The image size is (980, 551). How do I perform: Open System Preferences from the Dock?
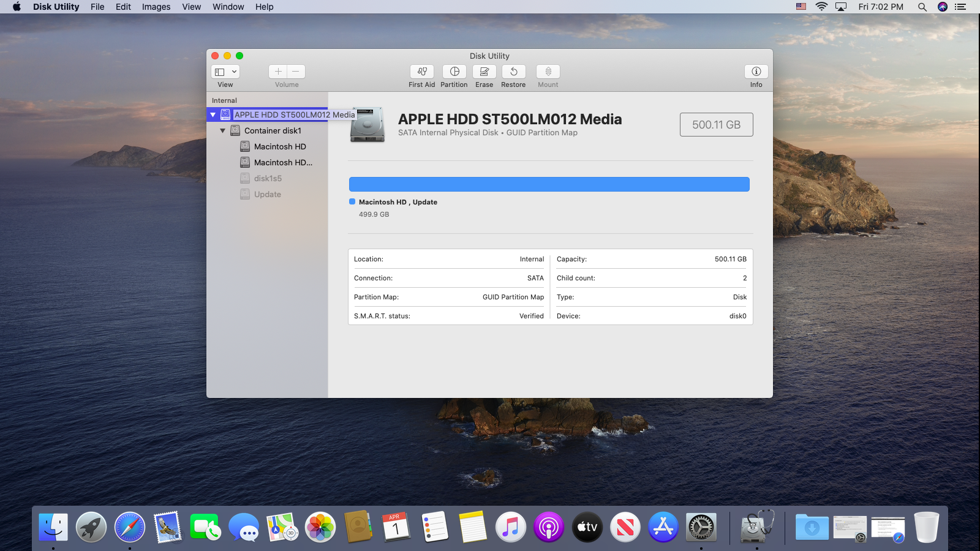(701, 527)
